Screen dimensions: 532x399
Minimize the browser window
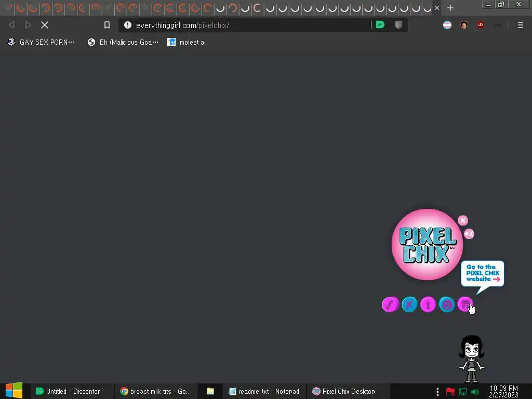click(488, 4)
